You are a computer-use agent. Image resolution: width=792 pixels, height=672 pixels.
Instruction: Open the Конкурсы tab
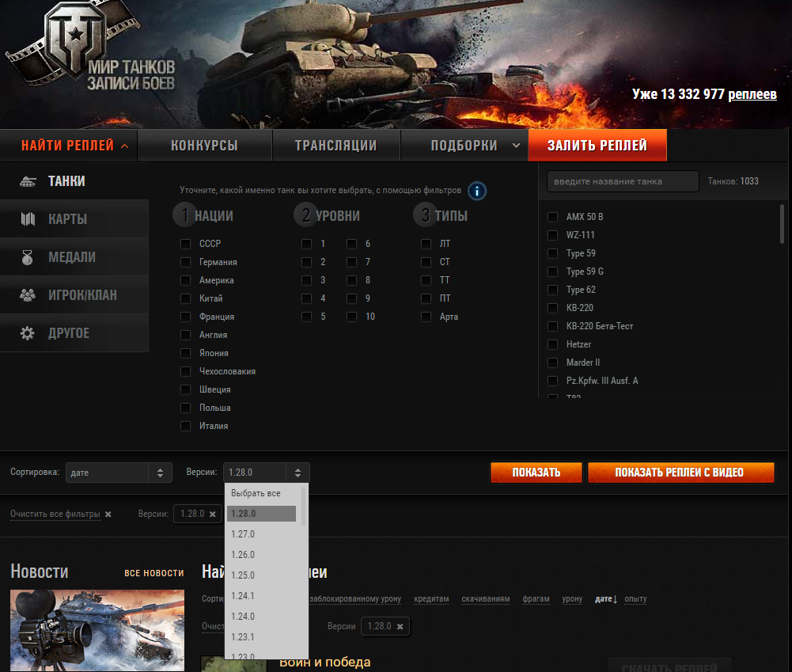(204, 146)
